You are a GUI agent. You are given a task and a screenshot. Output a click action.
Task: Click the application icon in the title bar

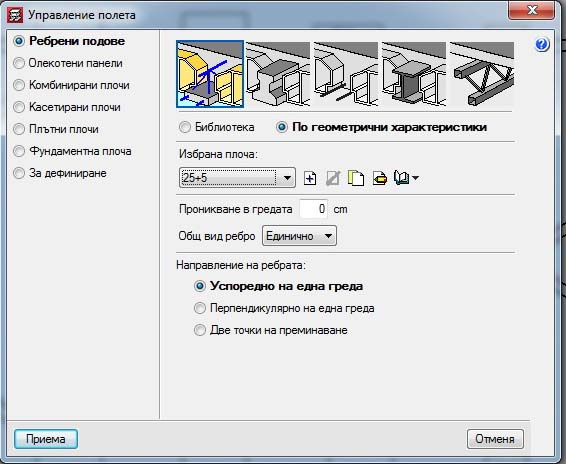(x=15, y=15)
